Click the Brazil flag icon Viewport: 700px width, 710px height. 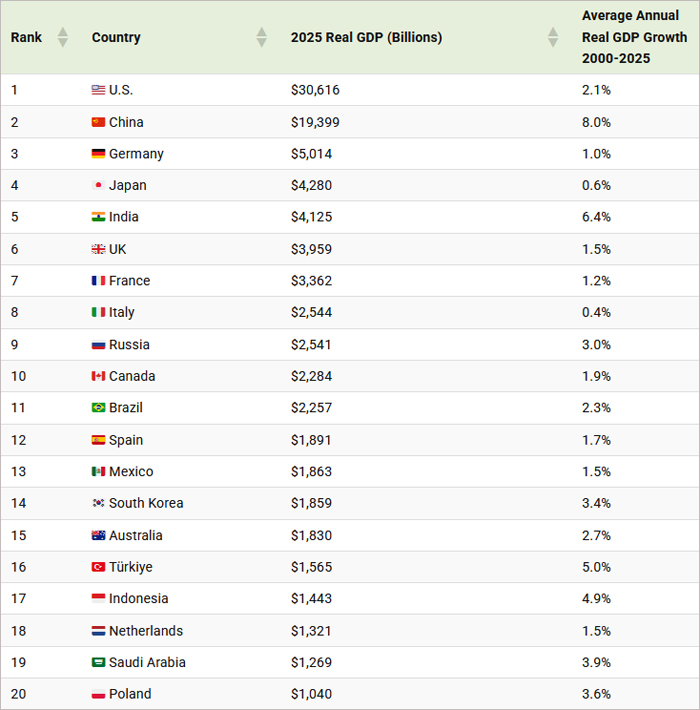(98, 408)
